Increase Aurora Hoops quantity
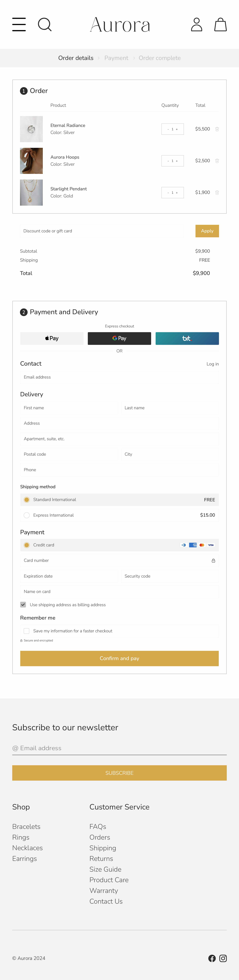This screenshot has height=980, width=239. [x=177, y=161]
